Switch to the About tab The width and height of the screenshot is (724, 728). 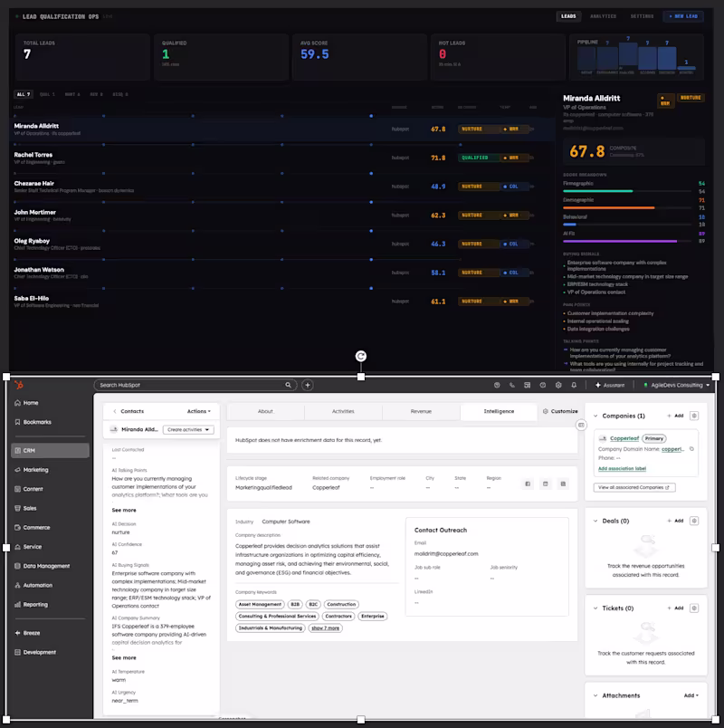265,411
